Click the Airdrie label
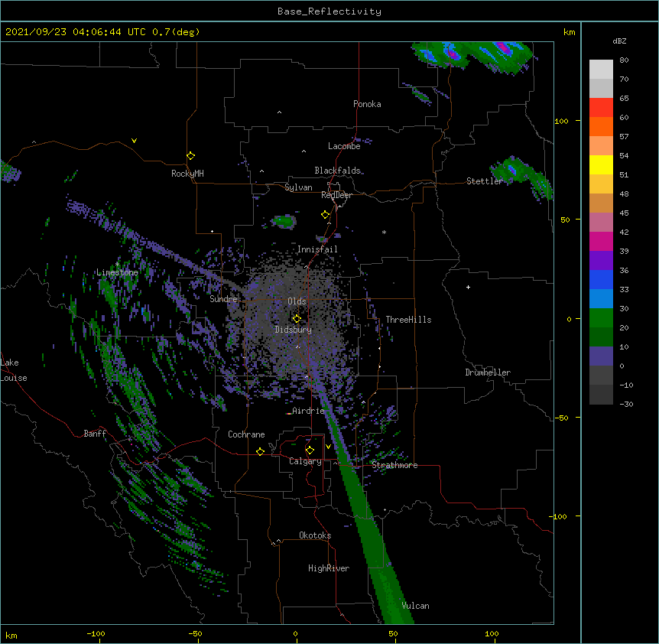 coord(308,411)
